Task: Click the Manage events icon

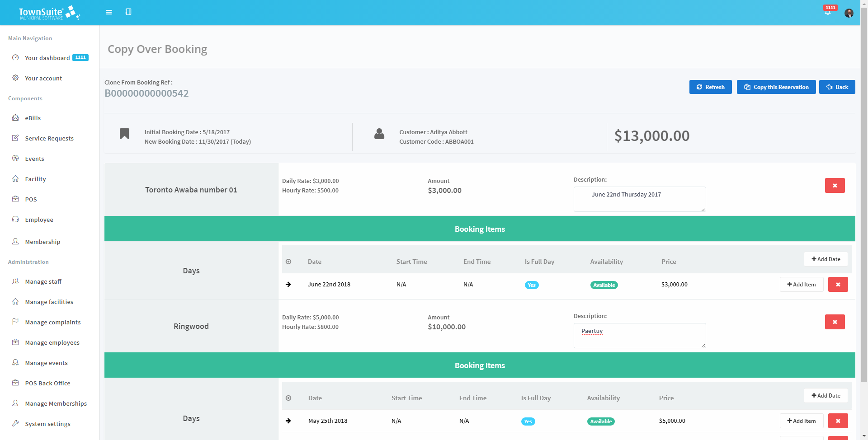Action: tap(15, 362)
